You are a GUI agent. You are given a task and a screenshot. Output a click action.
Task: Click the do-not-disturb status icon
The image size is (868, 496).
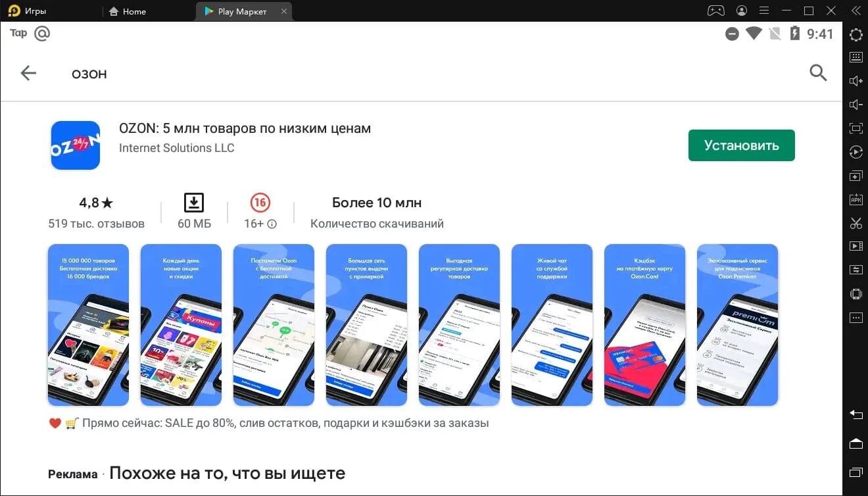click(732, 34)
